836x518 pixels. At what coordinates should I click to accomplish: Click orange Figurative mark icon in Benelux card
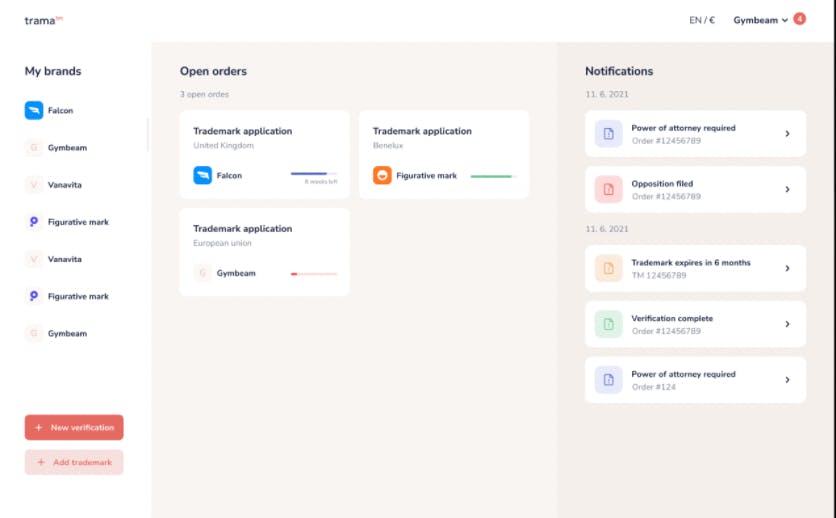coord(382,175)
